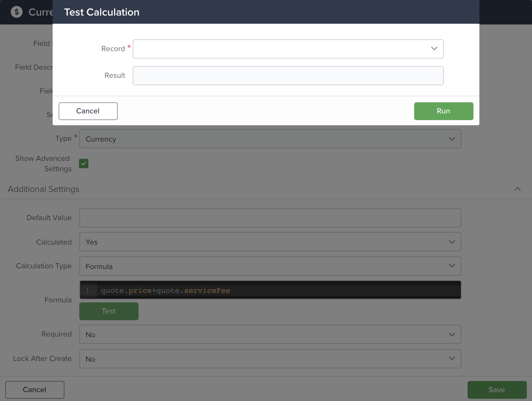Click the Result field in Test Calculation
This screenshot has width=532, height=401.
(288, 76)
